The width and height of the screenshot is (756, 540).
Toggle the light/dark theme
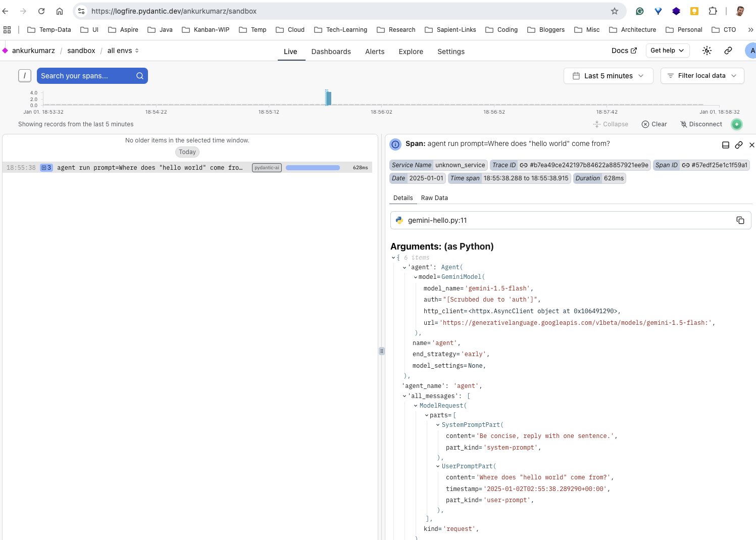(707, 51)
